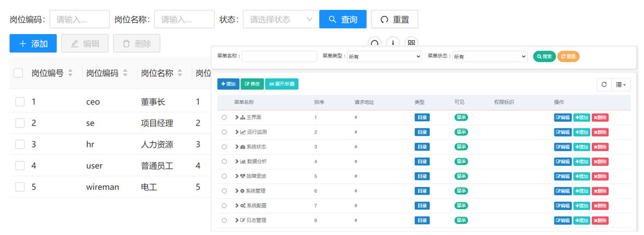Select the radio button for 日志管理

click(224, 221)
